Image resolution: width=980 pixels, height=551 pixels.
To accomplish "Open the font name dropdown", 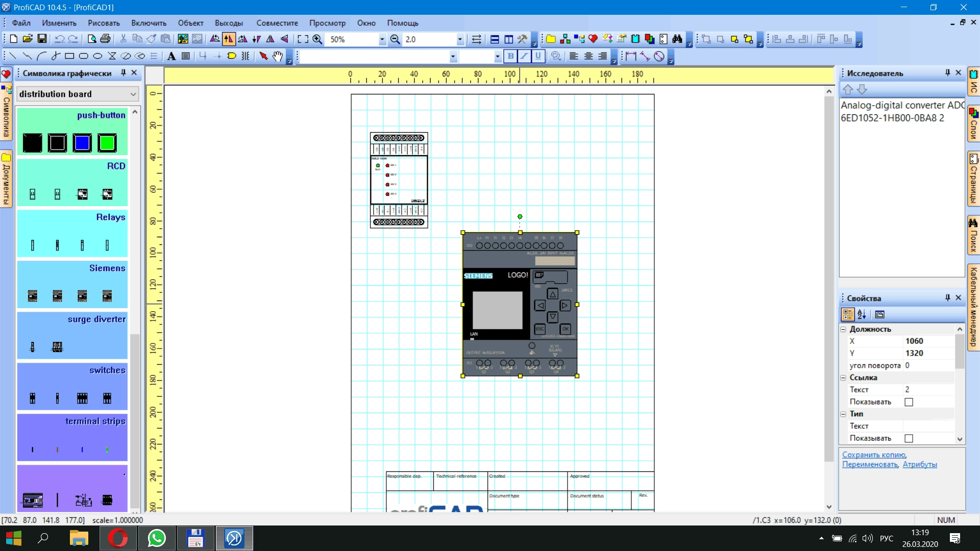I will tap(453, 56).
